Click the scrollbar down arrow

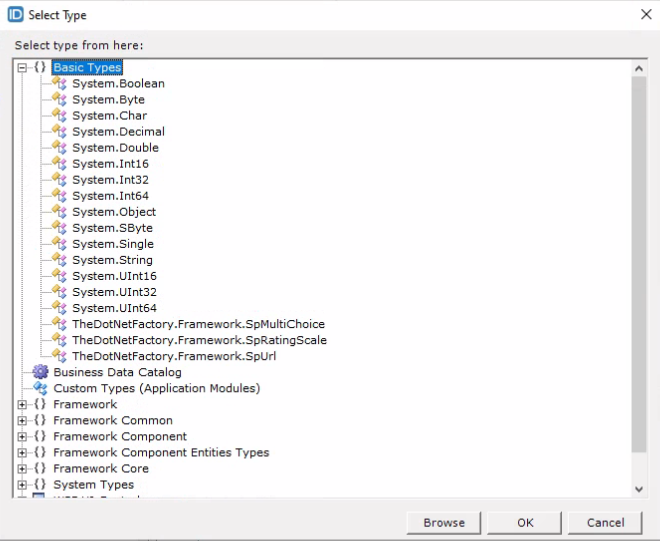pos(639,489)
